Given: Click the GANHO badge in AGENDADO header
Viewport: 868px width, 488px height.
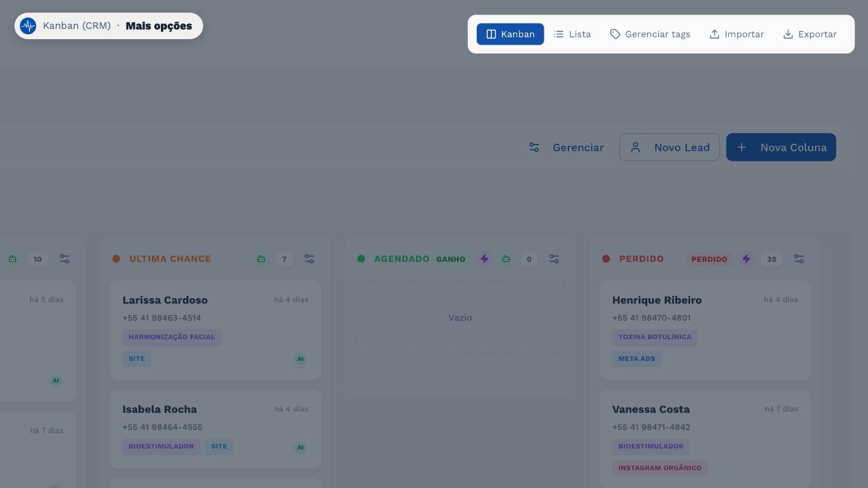Looking at the screenshot, I should [x=451, y=259].
